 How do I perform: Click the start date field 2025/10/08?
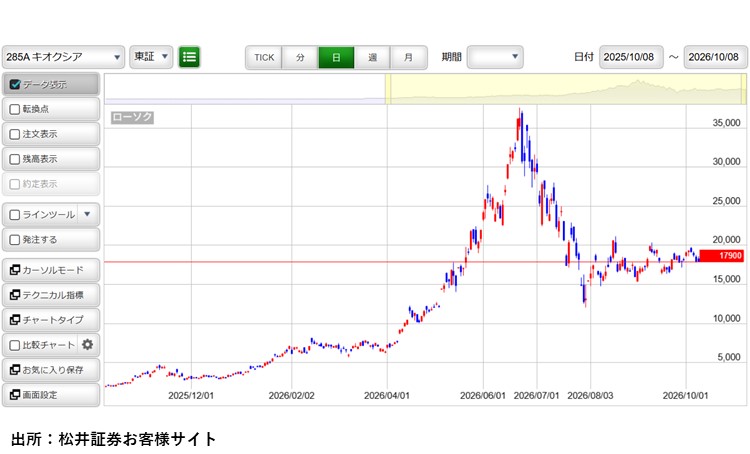(x=631, y=57)
